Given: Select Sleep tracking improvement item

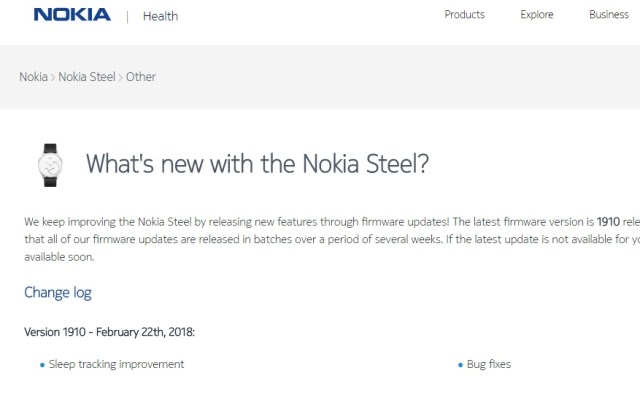Looking at the screenshot, I should point(116,364).
